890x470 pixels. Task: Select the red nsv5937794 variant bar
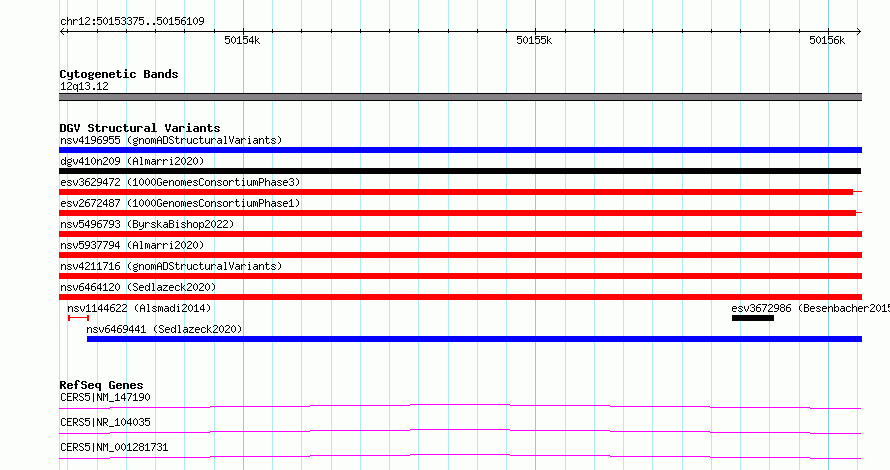point(460,255)
